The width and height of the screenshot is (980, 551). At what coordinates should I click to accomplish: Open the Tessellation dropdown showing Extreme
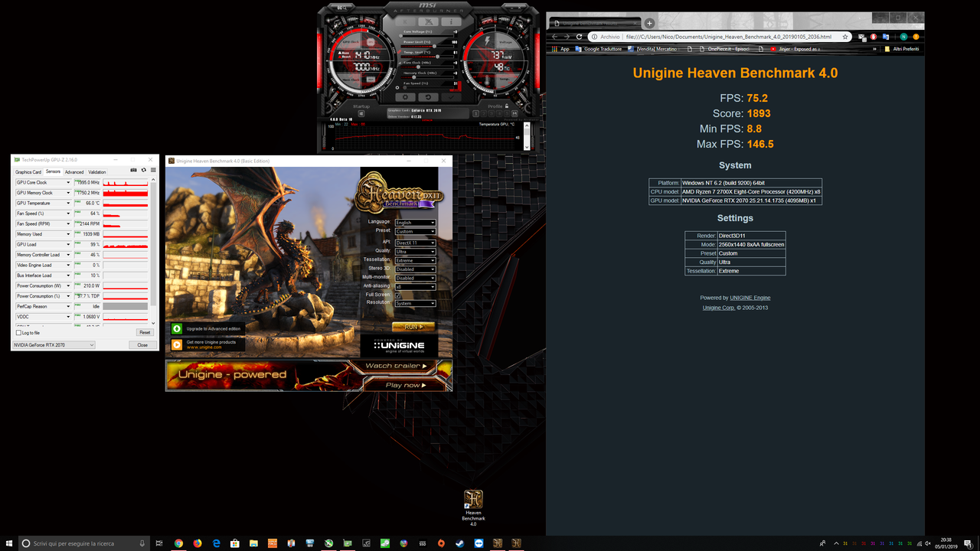pos(415,260)
